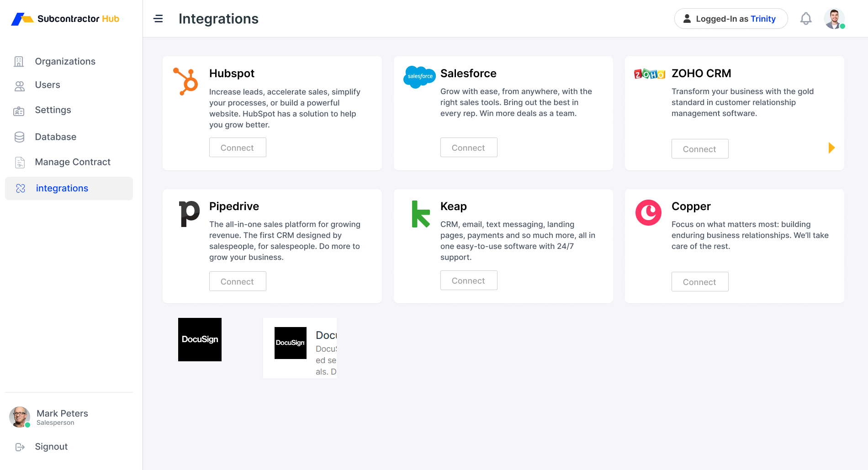Connect the ZOHO CRM integration
Screen dimensions: 868x470
pyautogui.click(x=700, y=149)
